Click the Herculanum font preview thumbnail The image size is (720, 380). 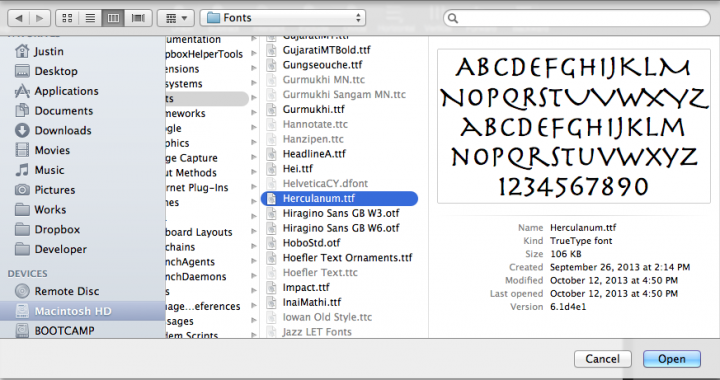(x=574, y=126)
